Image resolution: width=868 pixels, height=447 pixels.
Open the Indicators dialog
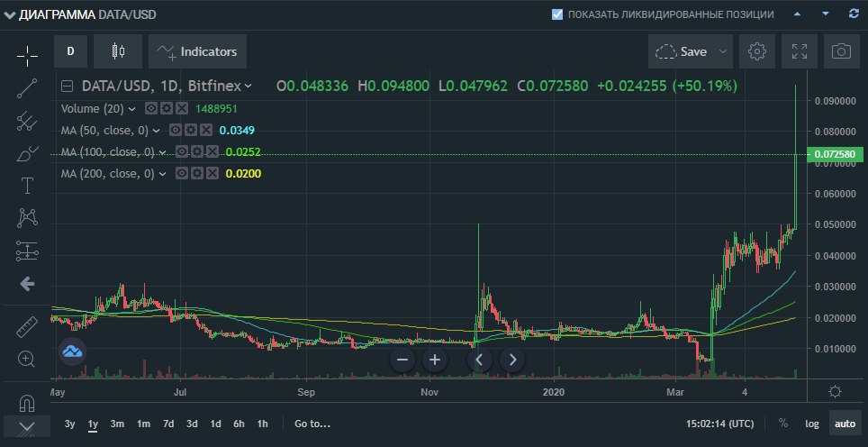point(197,51)
